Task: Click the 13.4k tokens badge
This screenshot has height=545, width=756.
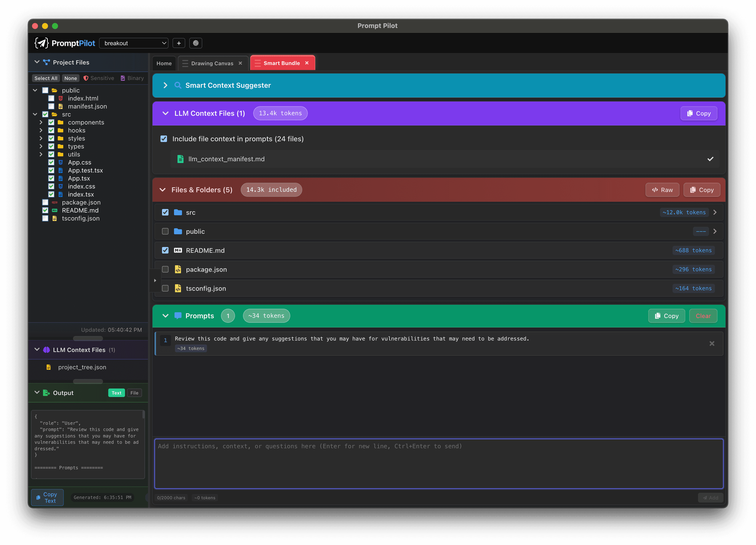Action: coord(280,113)
